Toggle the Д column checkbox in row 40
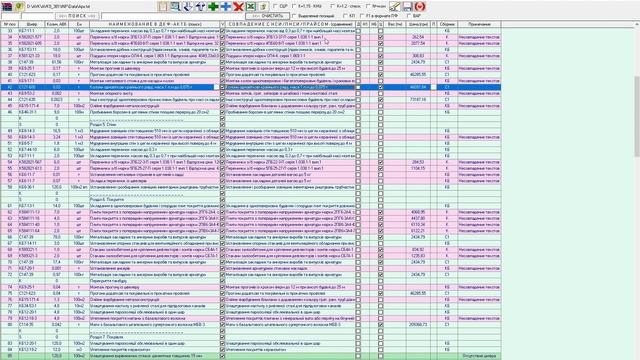Viewport: 640px width, 360px height. coord(358,75)
